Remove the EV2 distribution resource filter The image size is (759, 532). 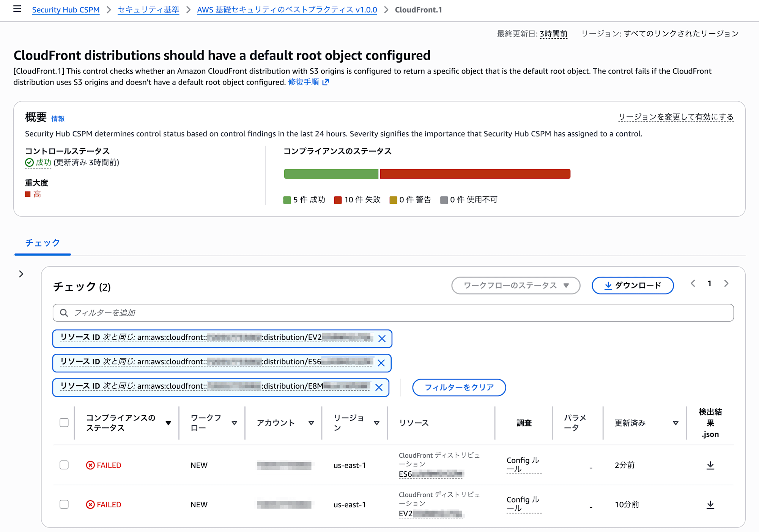(x=382, y=339)
